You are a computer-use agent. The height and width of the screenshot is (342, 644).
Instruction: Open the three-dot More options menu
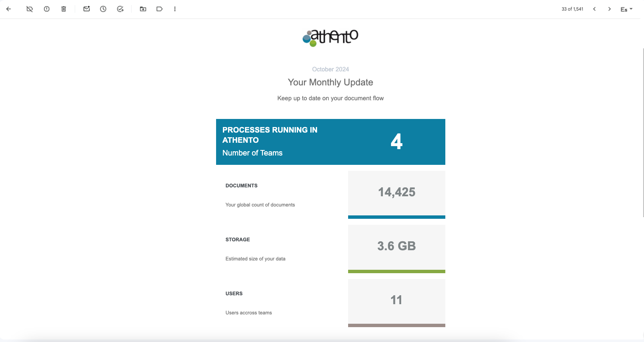pyautogui.click(x=175, y=9)
